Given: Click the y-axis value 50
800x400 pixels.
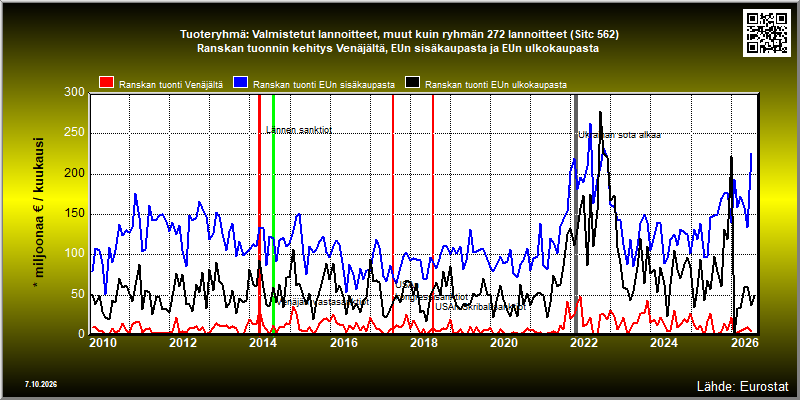Looking at the screenshot, I should tap(78, 294).
